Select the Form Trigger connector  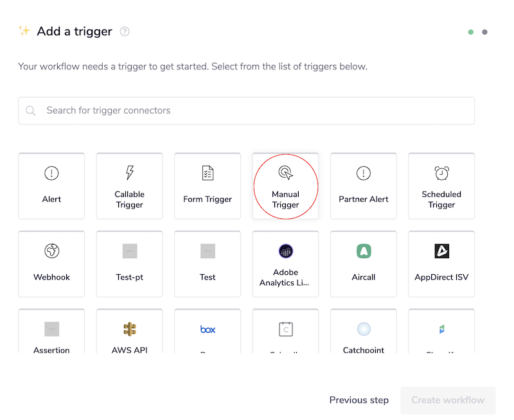pos(207,186)
